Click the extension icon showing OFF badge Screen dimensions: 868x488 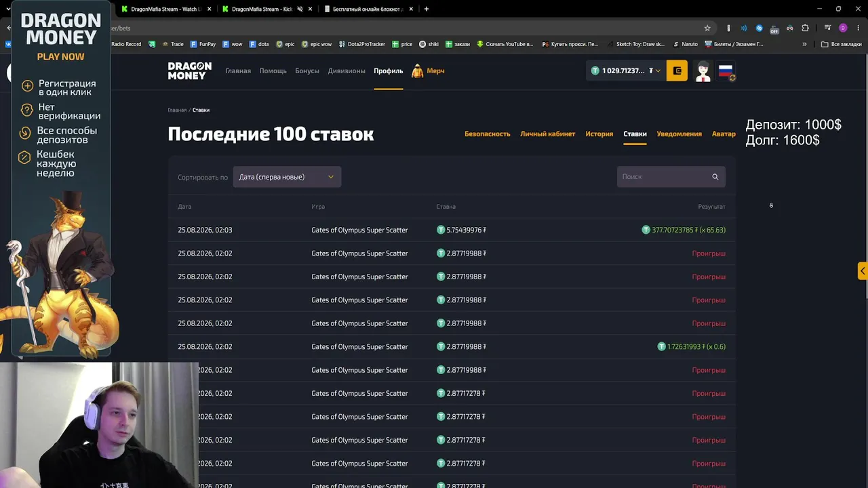click(774, 28)
